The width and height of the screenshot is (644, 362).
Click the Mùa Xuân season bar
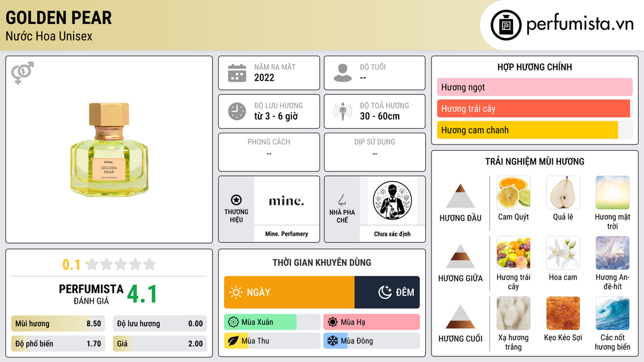pos(272,322)
